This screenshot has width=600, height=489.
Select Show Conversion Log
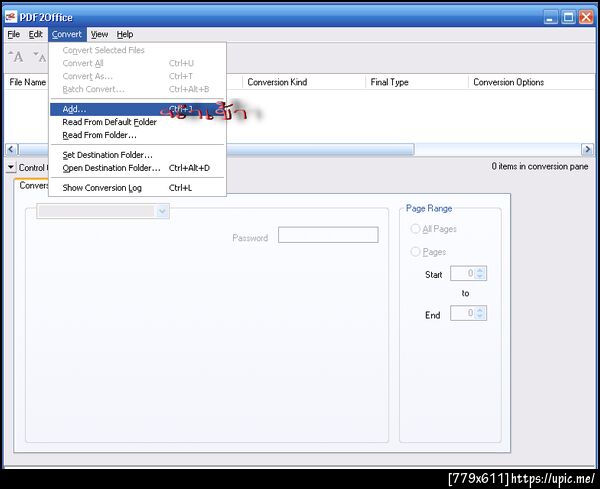(x=137, y=188)
